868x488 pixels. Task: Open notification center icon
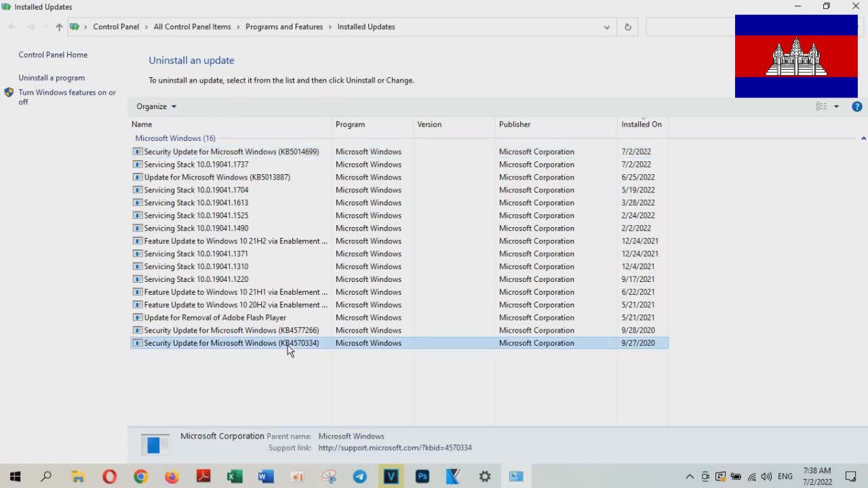coord(851,476)
